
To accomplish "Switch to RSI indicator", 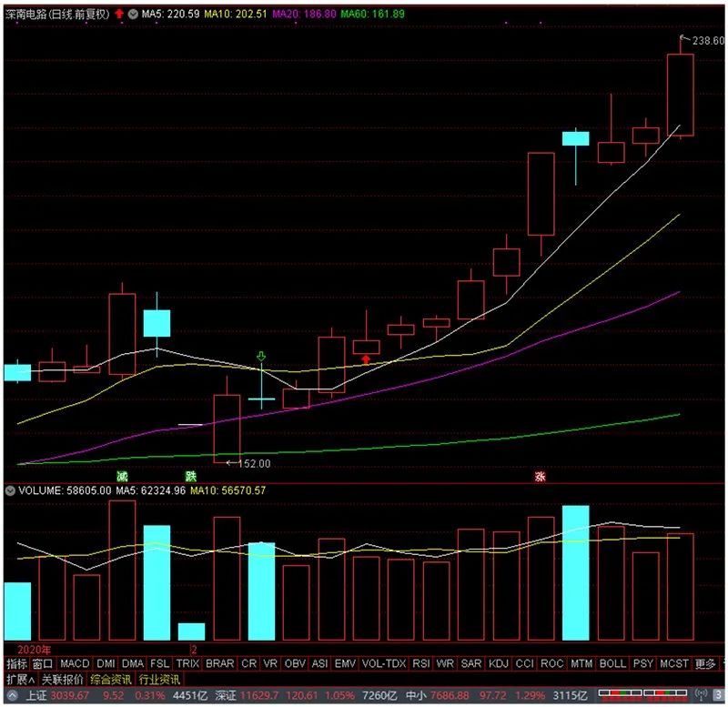I will [x=421, y=664].
